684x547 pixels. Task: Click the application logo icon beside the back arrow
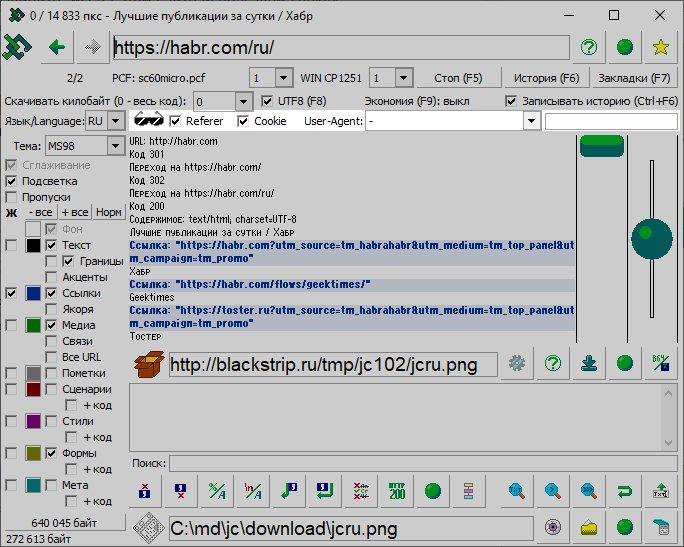pos(17,47)
